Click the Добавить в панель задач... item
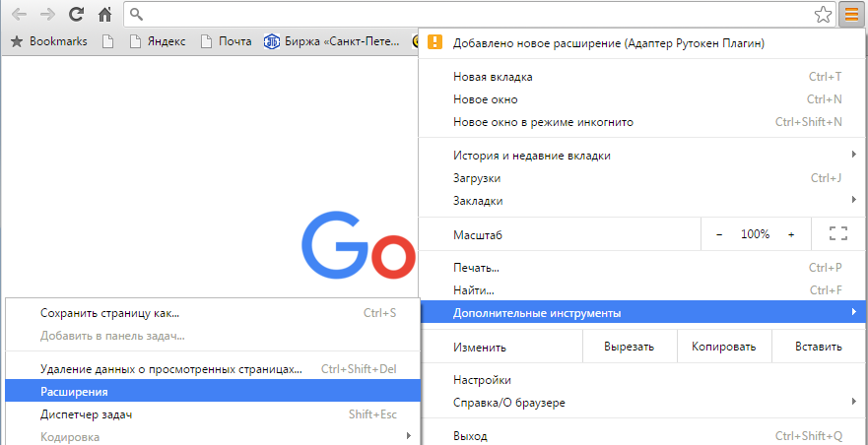This screenshot has height=445, width=868. coord(213,336)
